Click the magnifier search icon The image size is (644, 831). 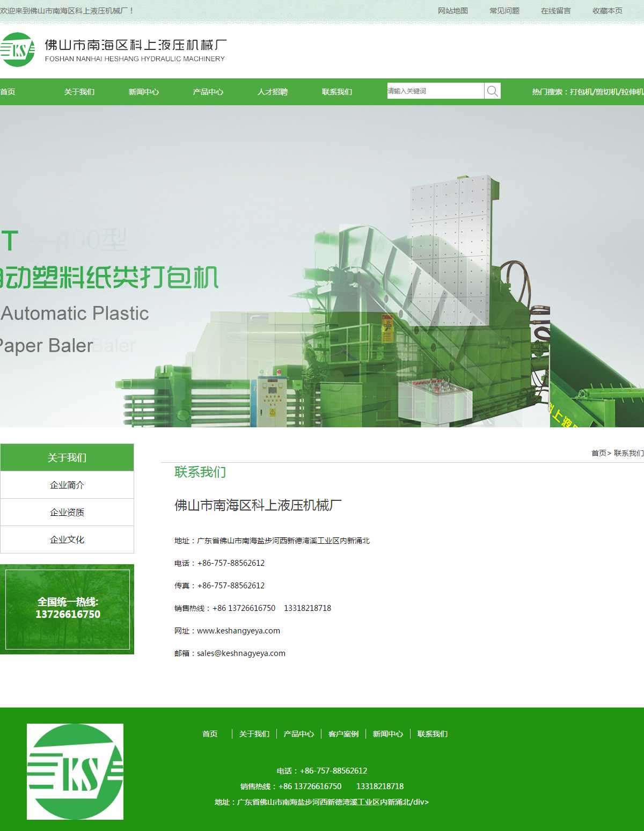click(492, 91)
